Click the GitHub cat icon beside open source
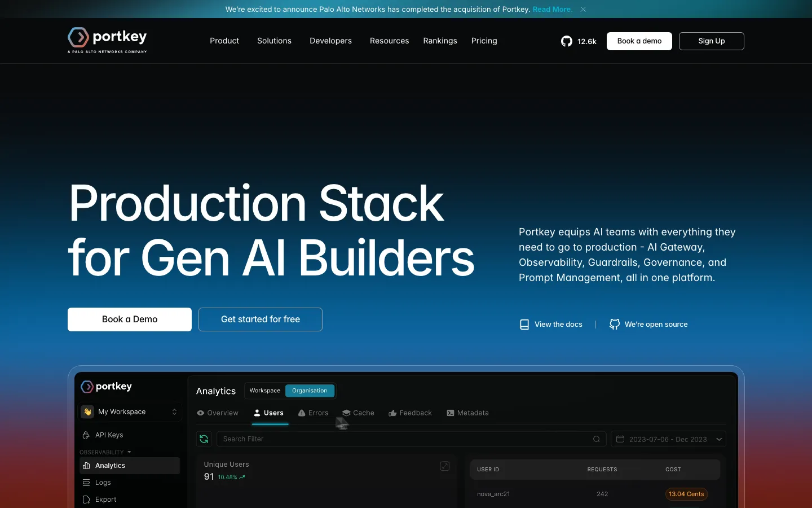 click(x=615, y=325)
